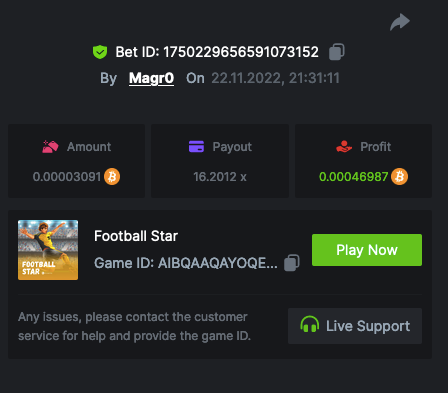Click the pink Amount icon
The width and height of the screenshot is (448, 393).
tap(50, 147)
